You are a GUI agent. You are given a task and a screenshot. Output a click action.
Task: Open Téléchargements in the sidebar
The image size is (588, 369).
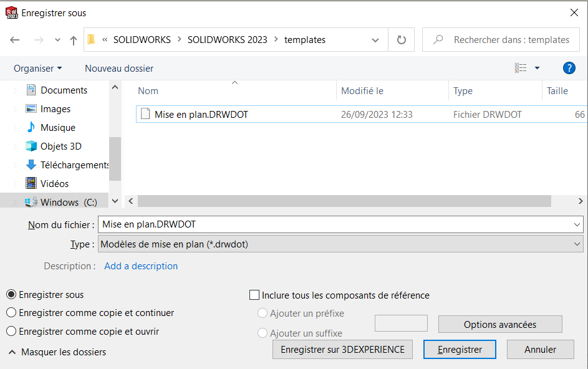pyautogui.click(x=74, y=165)
